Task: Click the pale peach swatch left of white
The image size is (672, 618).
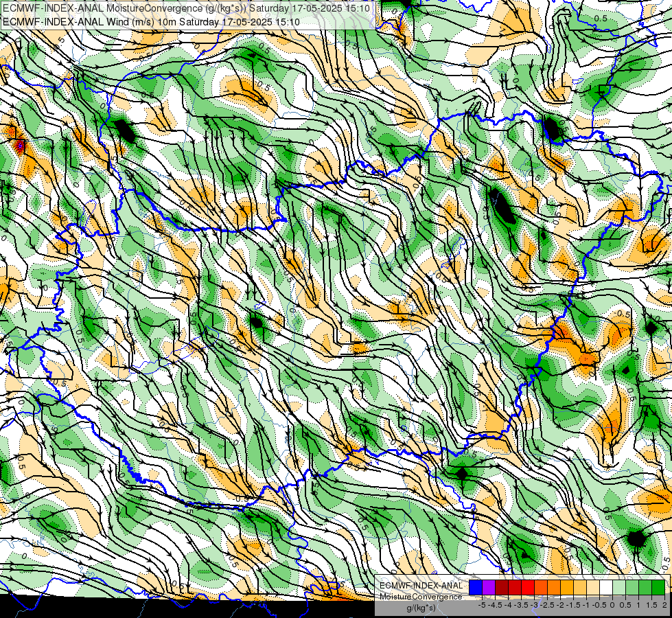Action: 593,587
